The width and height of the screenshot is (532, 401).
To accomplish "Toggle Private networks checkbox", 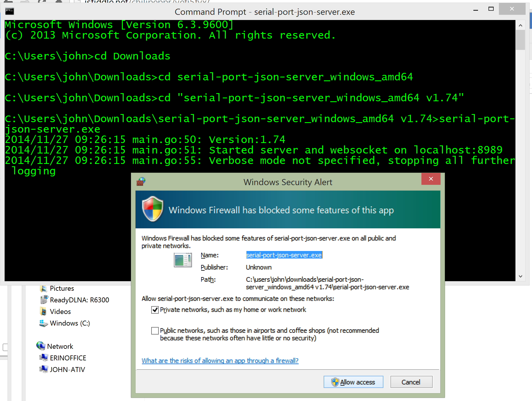I will pyautogui.click(x=155, y=310).
